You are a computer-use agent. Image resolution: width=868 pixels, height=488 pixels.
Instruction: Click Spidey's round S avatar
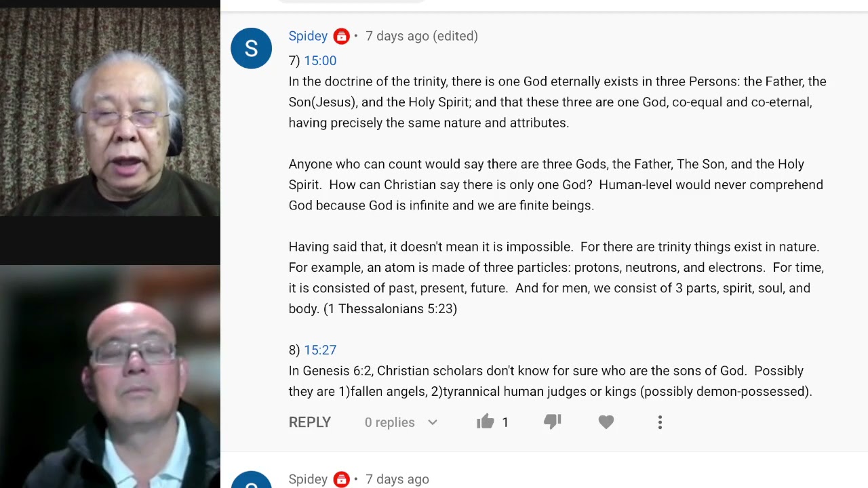pos(251,48)
